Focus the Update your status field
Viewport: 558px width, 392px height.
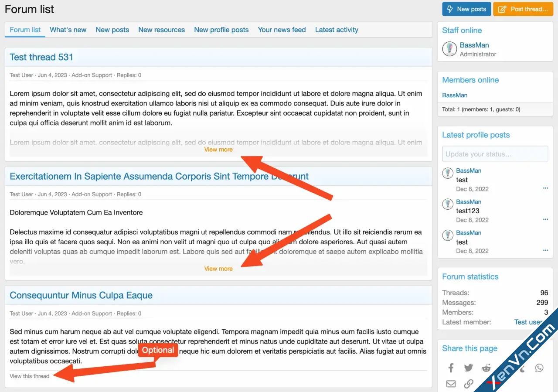(495, 154)
